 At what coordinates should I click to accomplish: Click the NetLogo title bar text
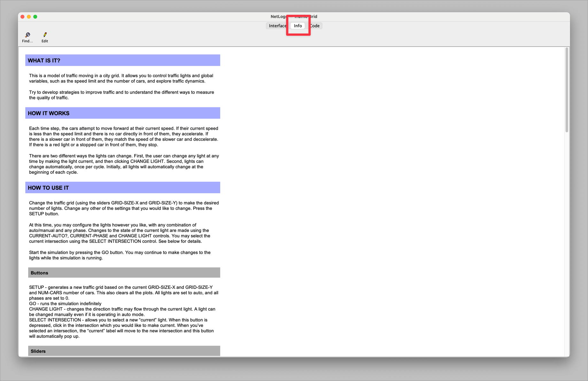coord(294,16)
